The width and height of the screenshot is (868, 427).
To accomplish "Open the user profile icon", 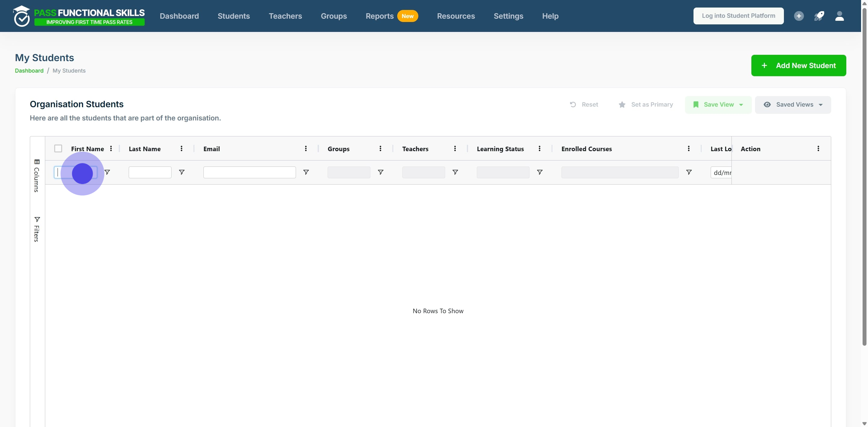I will (839, 16).
